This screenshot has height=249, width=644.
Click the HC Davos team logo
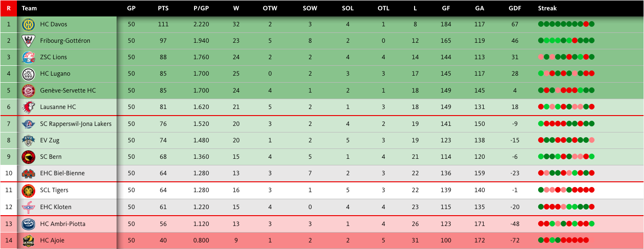[28, 24]
